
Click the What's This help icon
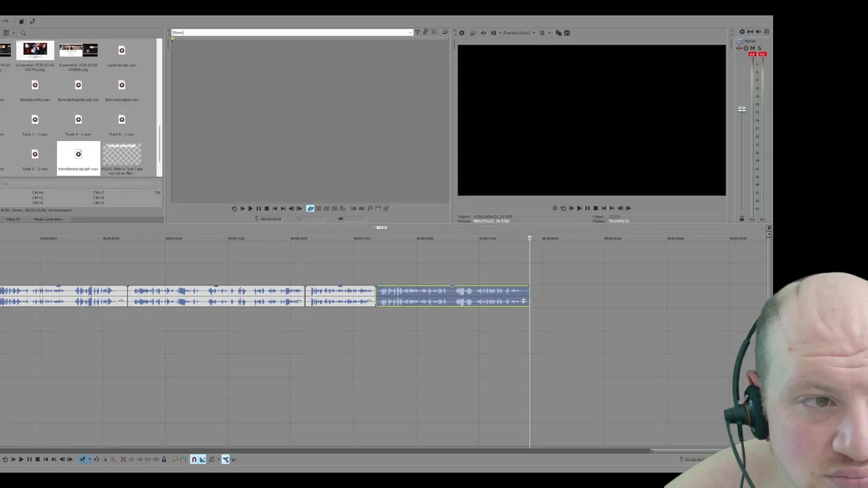coord(32,22)
